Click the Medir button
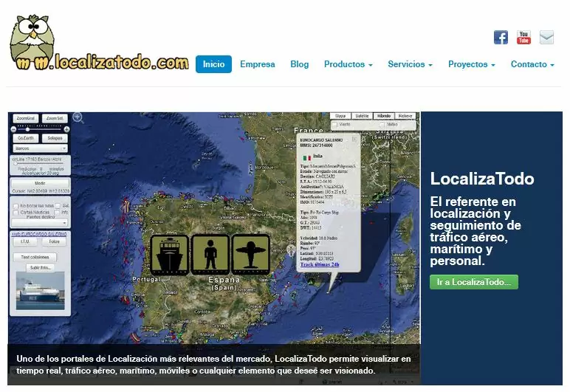Viewport: 570px width, 392px height. coord(40,183)
